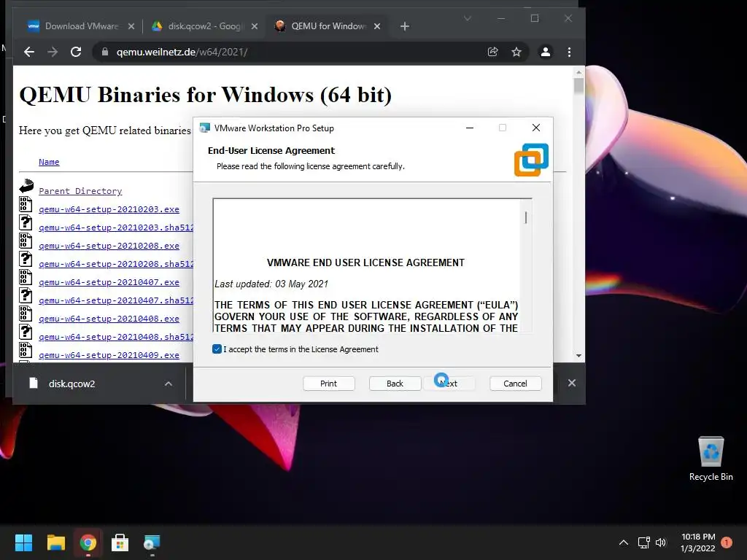
Task: Open a new Chrome tab with plus button
Action: [404, 26]
